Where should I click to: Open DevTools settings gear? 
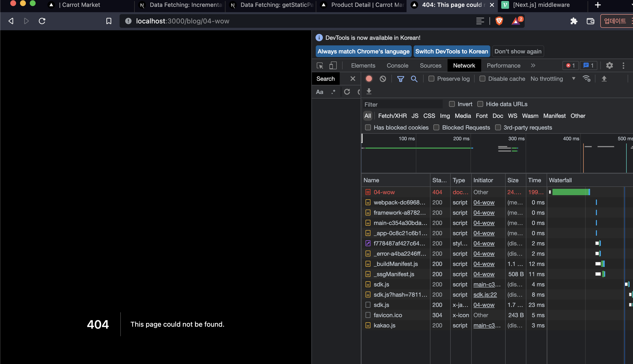[x=609, y=65]
